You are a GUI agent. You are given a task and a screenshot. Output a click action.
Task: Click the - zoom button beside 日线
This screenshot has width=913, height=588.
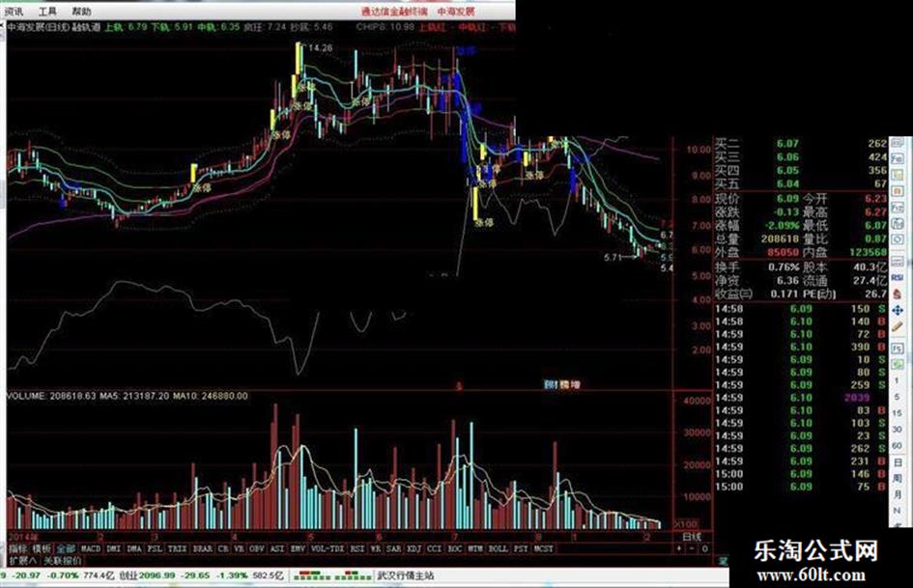click(691, 548)
